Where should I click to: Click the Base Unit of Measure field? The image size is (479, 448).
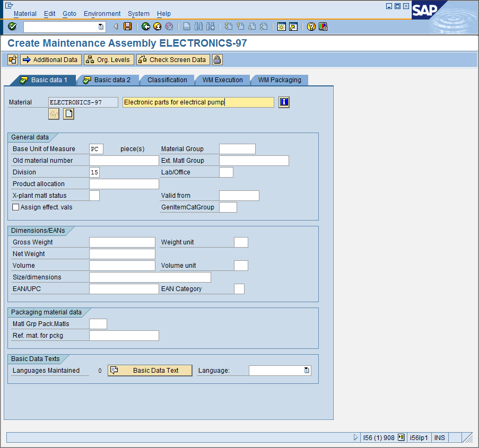(x=96, y=149)
